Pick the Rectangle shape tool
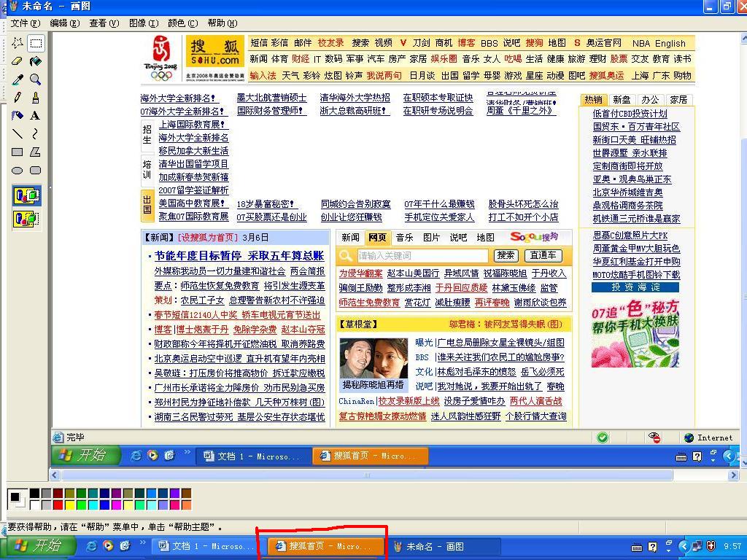 (18, 152)
